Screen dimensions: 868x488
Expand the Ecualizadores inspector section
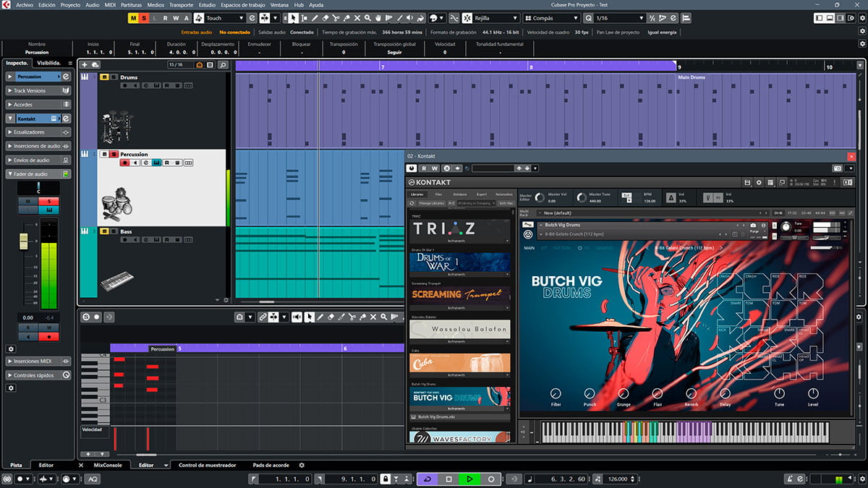pyautogui.click(x=38, y=132)
